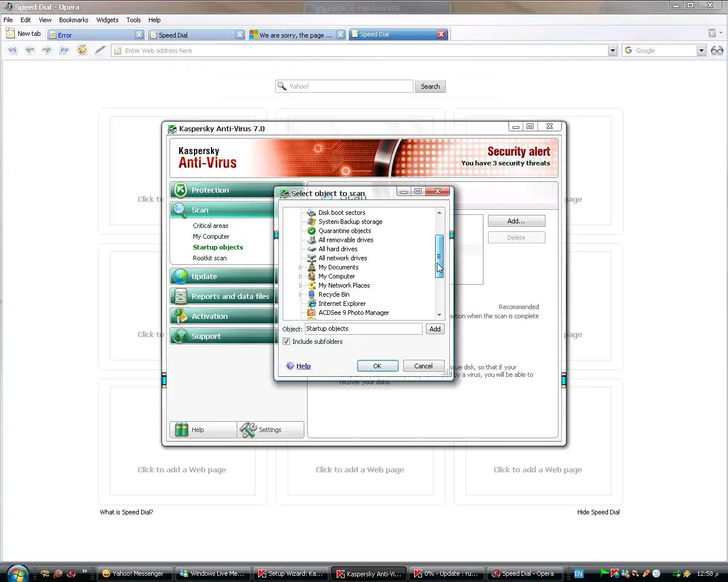Screen dimensions: 728x582
Task: Click the Windows Start orb
Action: (x=18, y=573)
